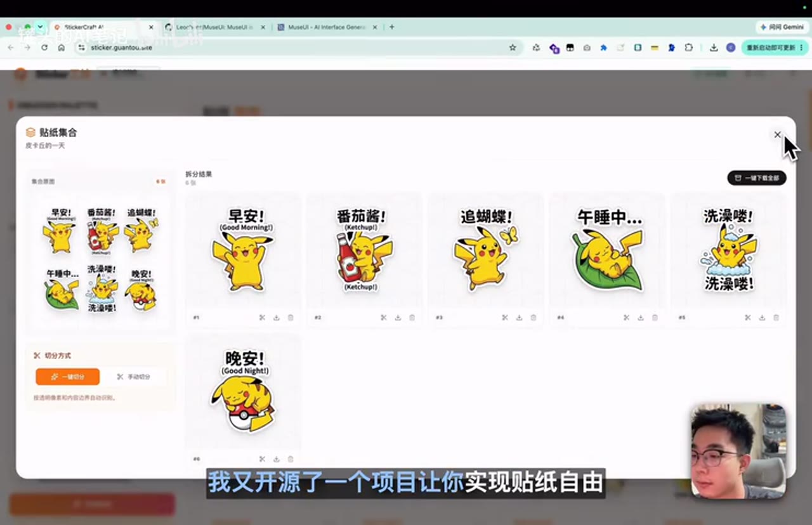Click the sticker.guantou.site address bar
Viewport: 812px width, 525px height.
click(x=298, y=48)
